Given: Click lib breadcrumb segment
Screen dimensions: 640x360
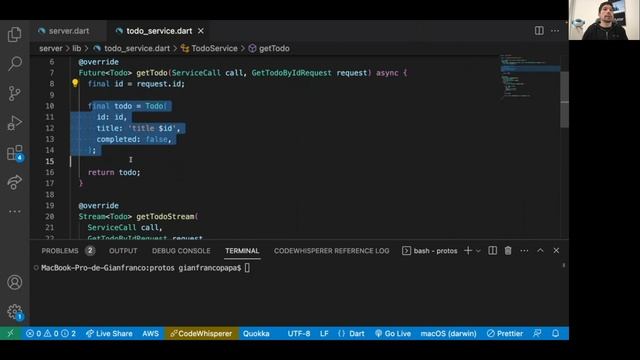Looking at the screenshot, I should coord(77,49).
